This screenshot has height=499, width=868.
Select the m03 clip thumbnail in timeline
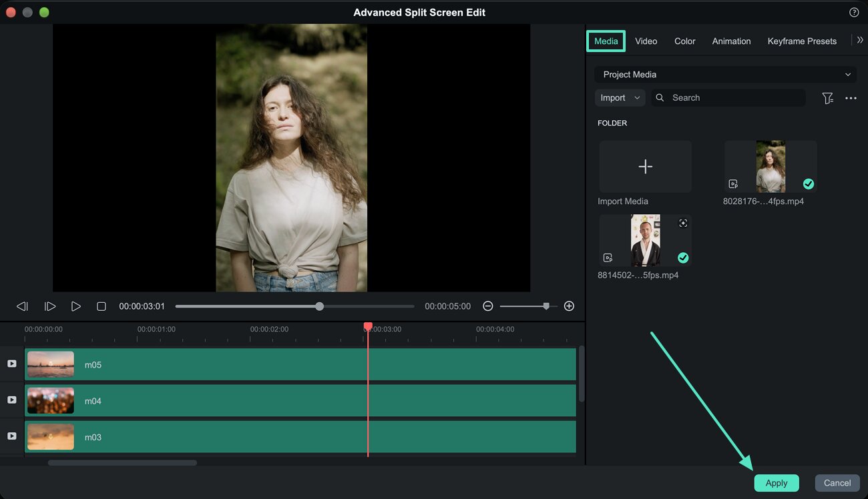(51, 436)
